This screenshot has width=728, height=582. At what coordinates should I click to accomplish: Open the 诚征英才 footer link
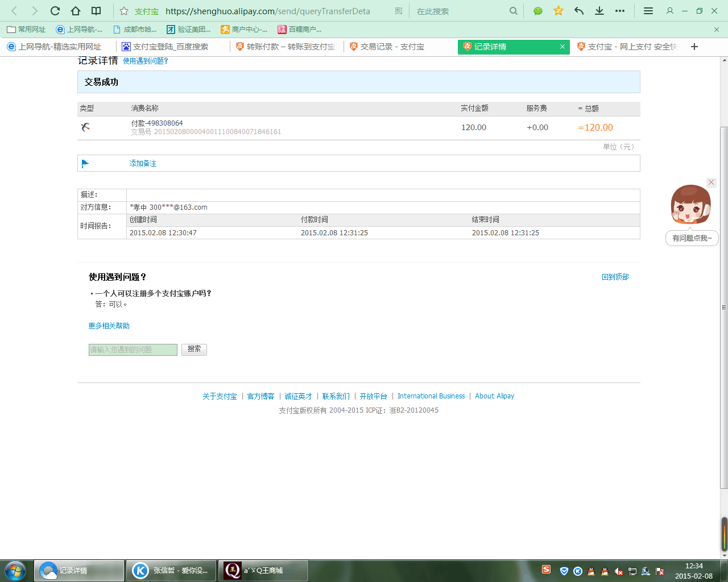[298, 396]
